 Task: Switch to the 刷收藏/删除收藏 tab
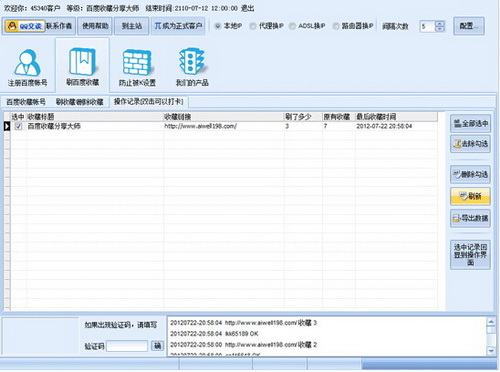tap(79, 102)
